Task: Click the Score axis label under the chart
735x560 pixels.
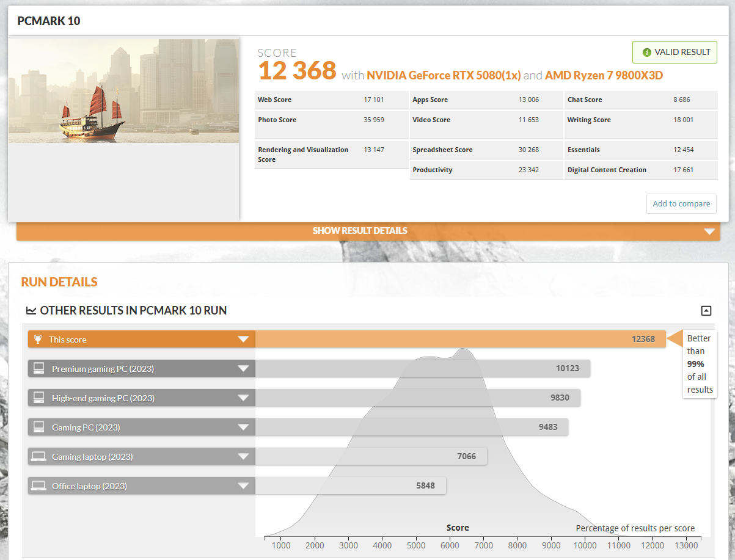Action: coord(458,528)
